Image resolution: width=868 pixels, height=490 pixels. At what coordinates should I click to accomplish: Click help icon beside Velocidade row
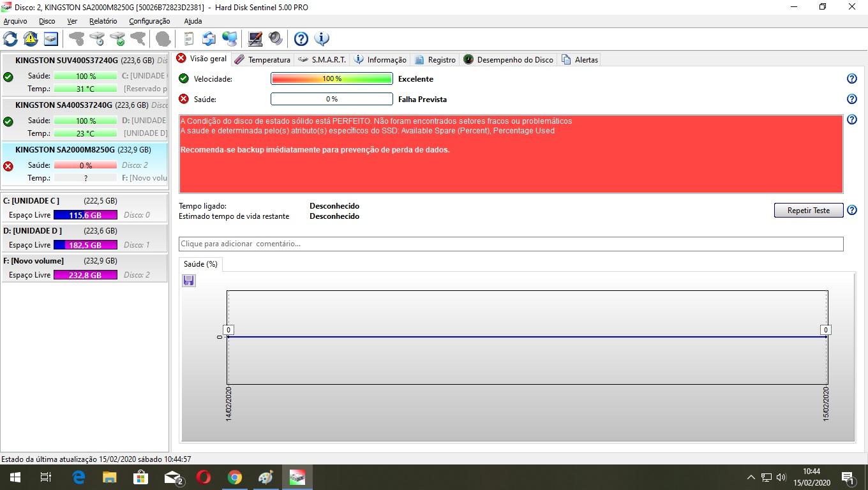pyautogui.click(x=851, y=78)
